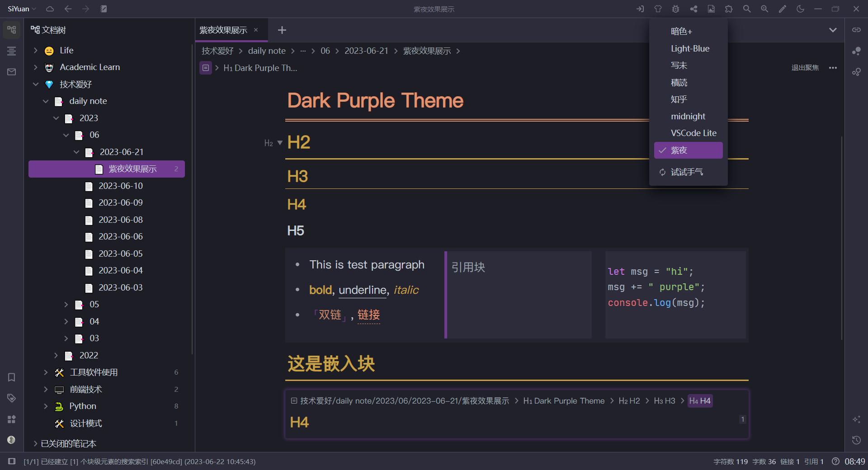Screen dimensions: 868x470
Task: Choose VSCode Lite from theme menu
Action: tap(693, 133)
